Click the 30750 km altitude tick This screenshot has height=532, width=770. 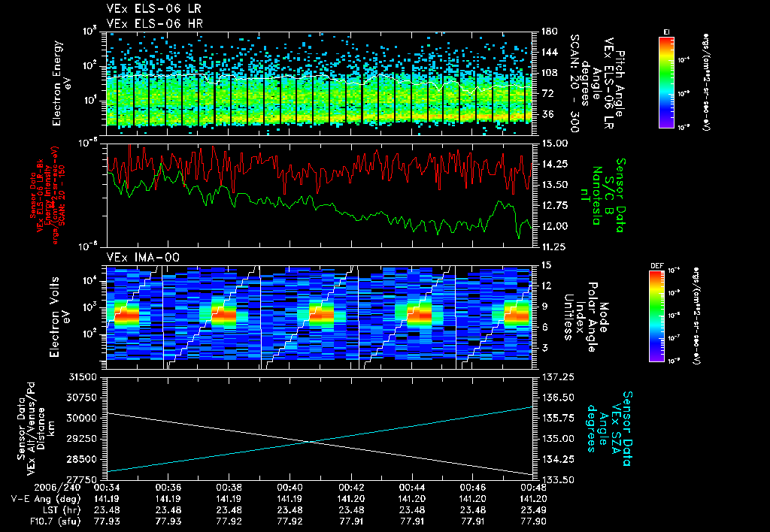click(x=81, y=397)
